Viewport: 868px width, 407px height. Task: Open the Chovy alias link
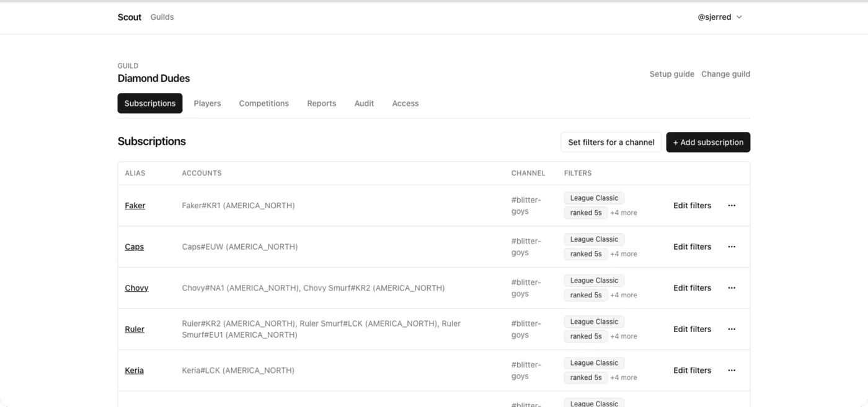coord(136,288)
